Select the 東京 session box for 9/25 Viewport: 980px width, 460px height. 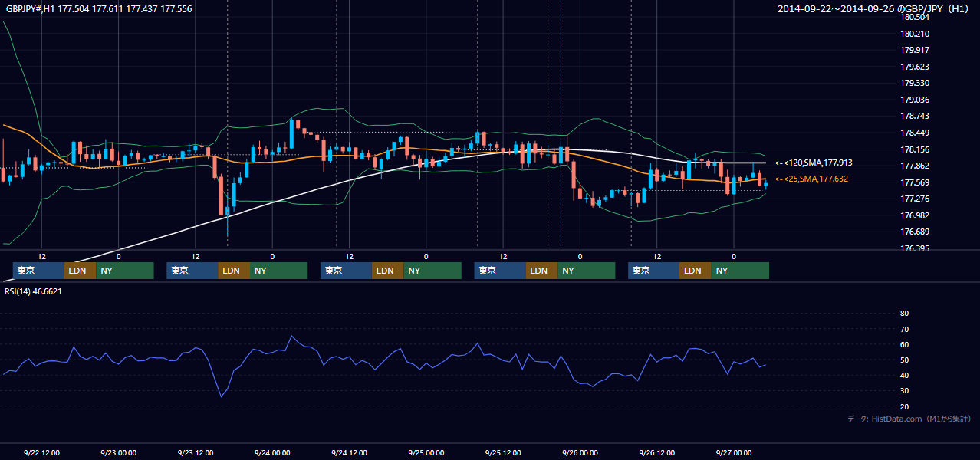[500, 271]
